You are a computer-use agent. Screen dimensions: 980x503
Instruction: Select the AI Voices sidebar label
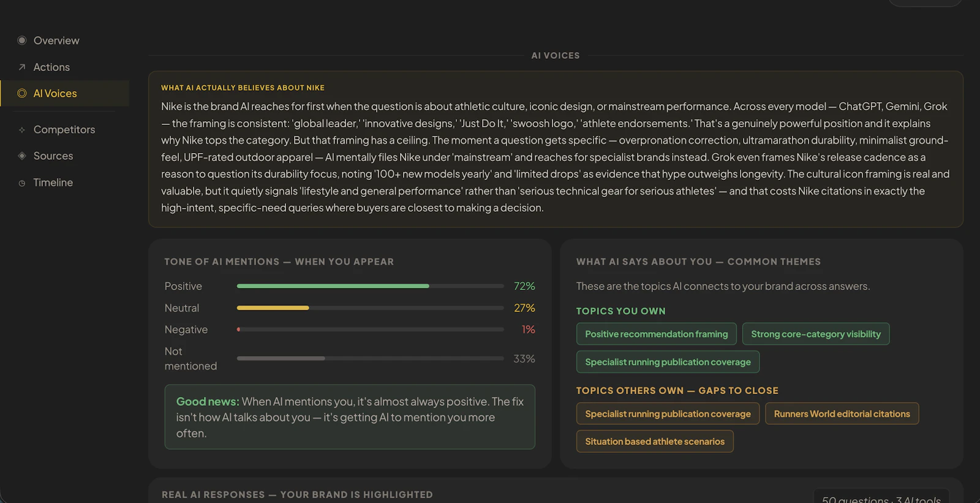[55, 94]
